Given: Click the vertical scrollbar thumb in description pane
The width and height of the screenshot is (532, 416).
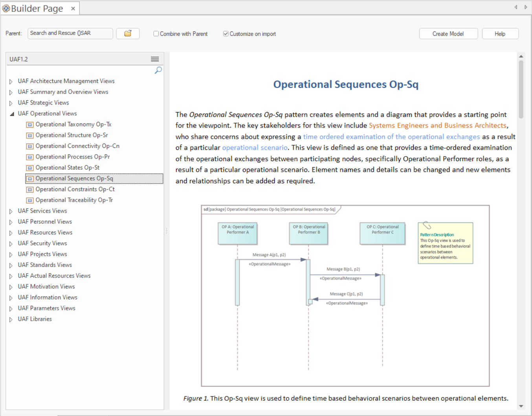Looking at the screenshot, I should tap(521, 88).
